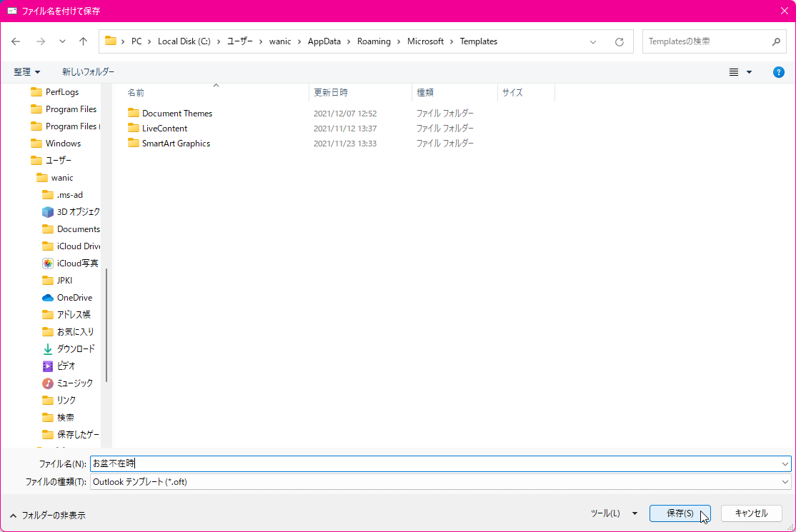This screenshot has width=796, height=532.
Task: Select Local Disk (C:) in the breadcrumb
Action: pos(184,41)
